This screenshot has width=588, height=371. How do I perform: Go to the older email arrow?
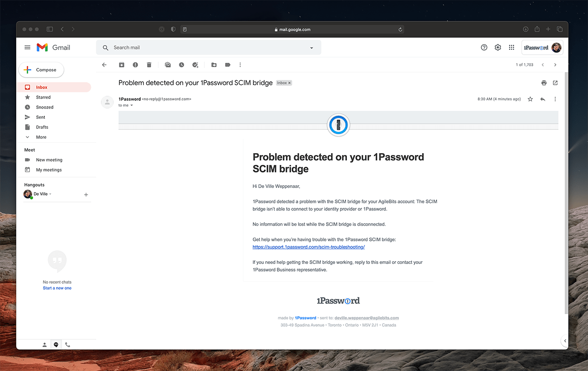(x=555, y=65)
